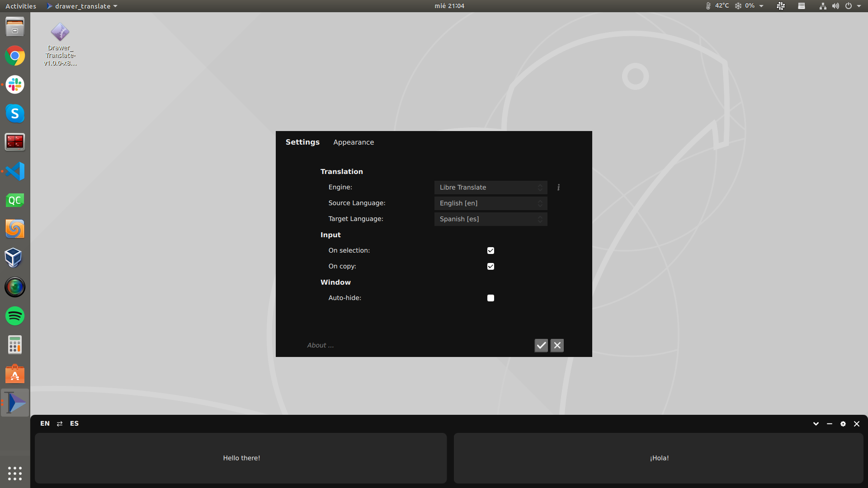
Task: Cancel settings with the X button
Action: point(557,345)
